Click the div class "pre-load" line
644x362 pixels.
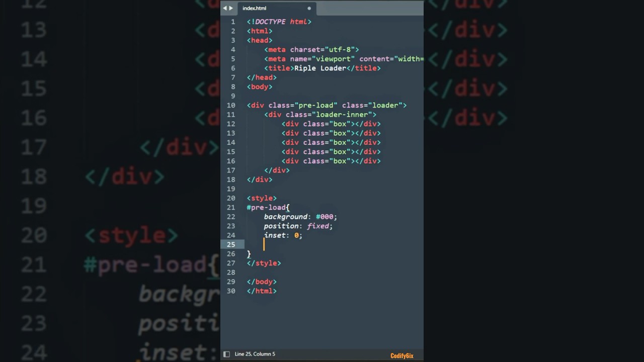[x=327, y=106]
